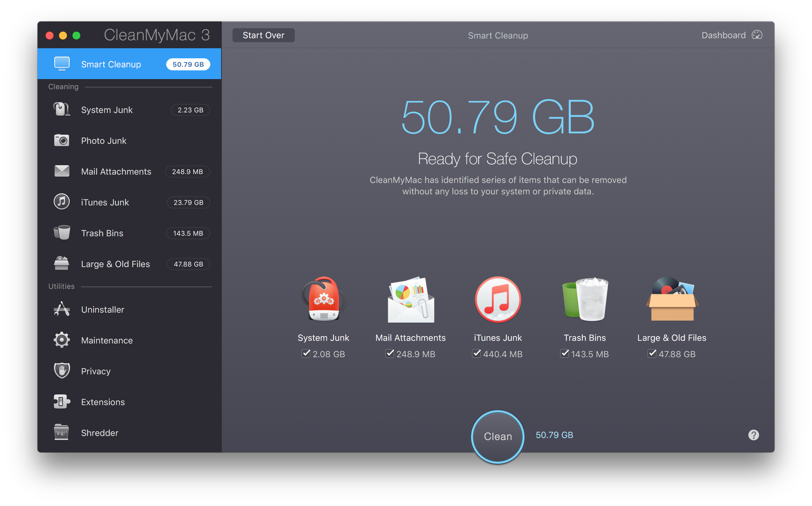Uncheck System Junk 2.08 GB checkbox
Viewport: 812px width, 506px height.
[306, 354]
